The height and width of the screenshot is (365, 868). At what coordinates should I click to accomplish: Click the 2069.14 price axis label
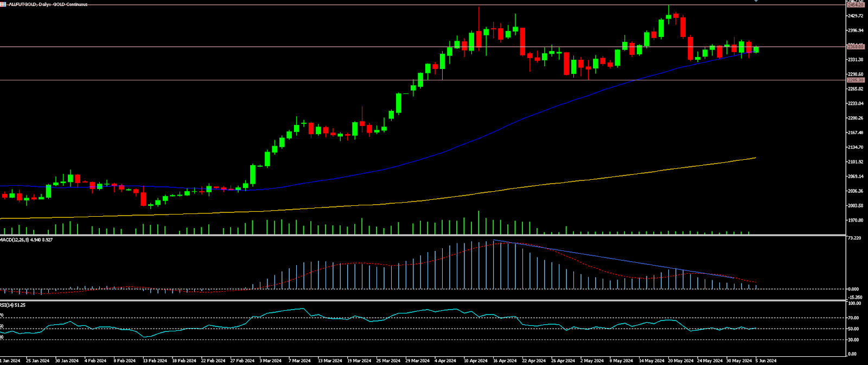click(856, 177)
